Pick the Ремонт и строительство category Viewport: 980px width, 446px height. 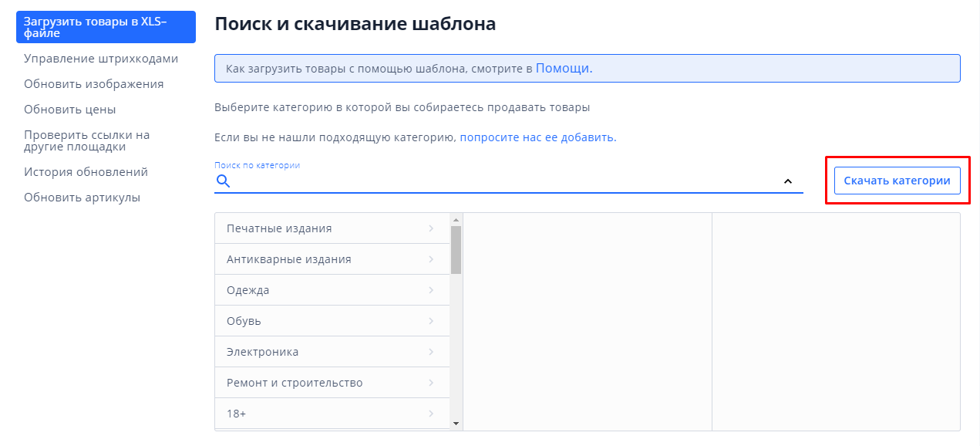click(332, 383)
